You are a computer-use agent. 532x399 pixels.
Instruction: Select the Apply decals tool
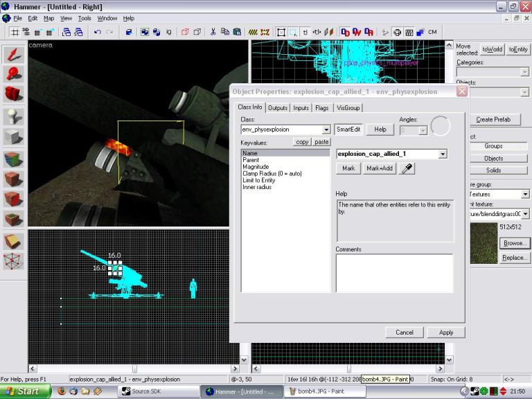[13, 199]
